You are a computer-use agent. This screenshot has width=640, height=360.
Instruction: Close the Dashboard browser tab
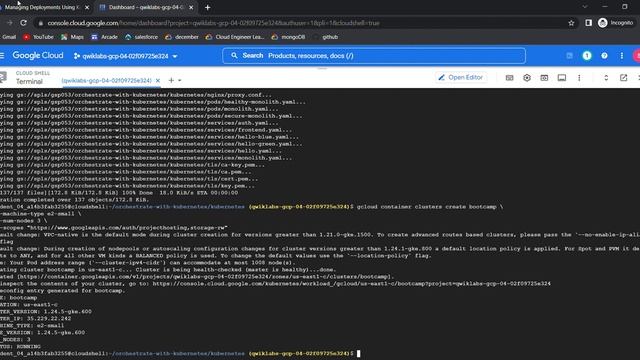[191, 7]
